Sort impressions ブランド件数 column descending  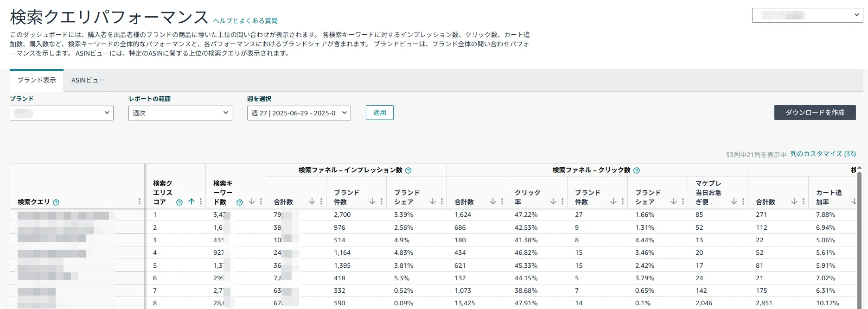coord(372,202)
